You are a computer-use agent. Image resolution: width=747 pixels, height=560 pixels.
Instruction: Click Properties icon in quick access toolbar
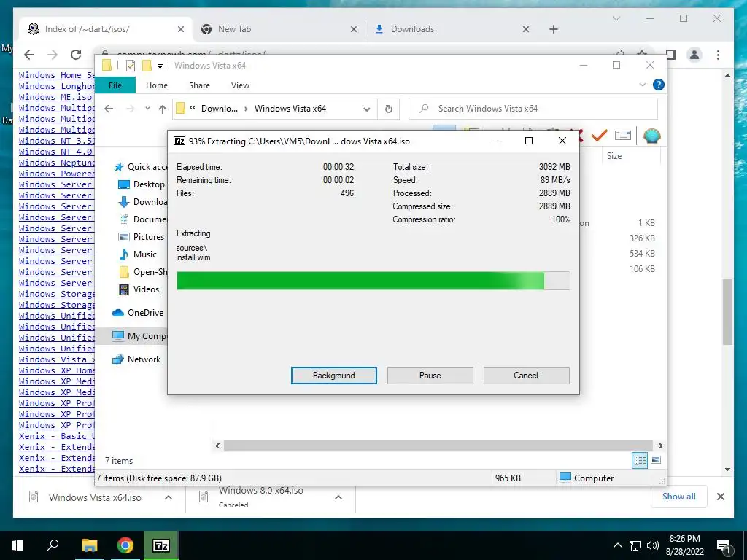tap(130, 65)
